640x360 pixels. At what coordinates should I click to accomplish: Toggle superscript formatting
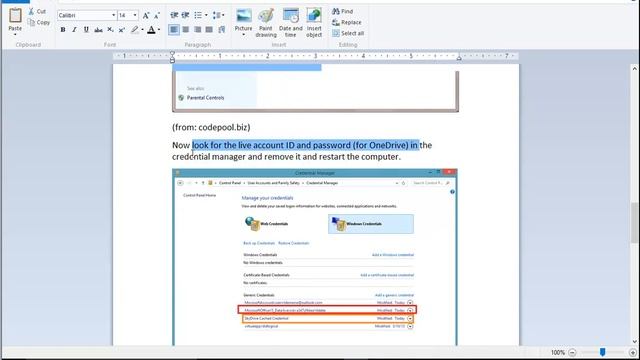[122, 30]
